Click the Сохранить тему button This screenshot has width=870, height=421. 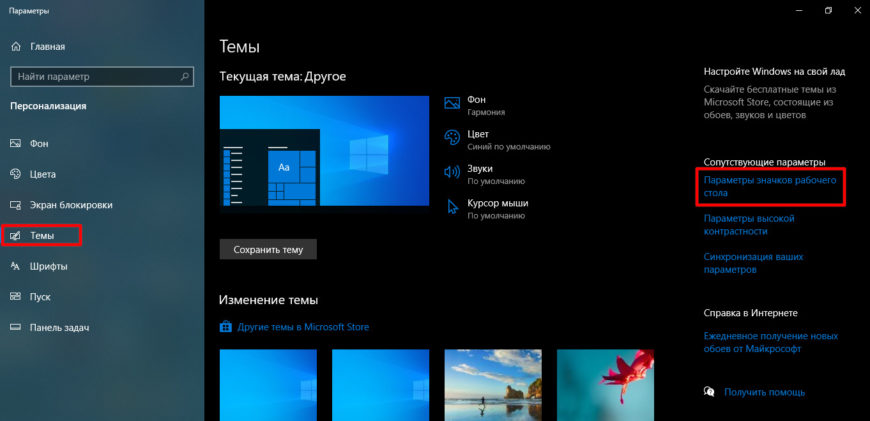click(x=268, y=250)
